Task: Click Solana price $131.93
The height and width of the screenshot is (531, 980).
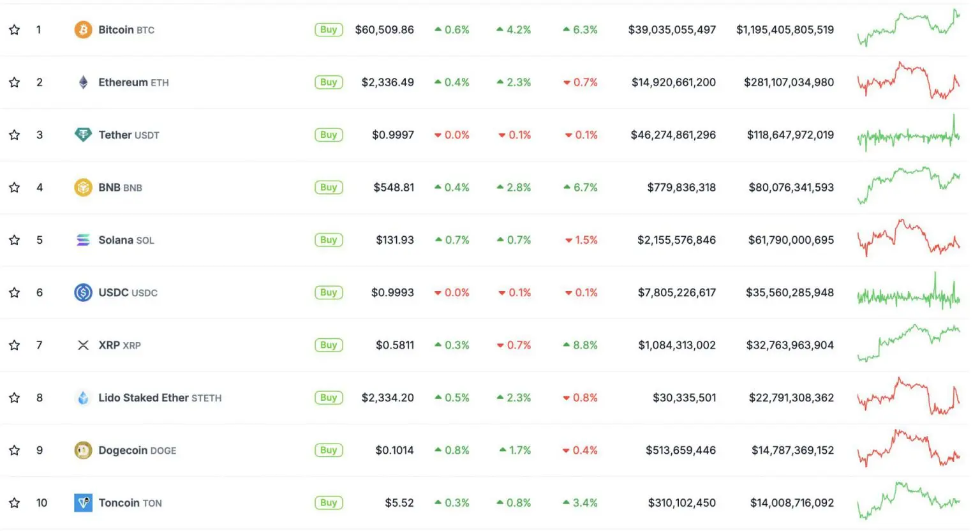Action: pos(395,240)
